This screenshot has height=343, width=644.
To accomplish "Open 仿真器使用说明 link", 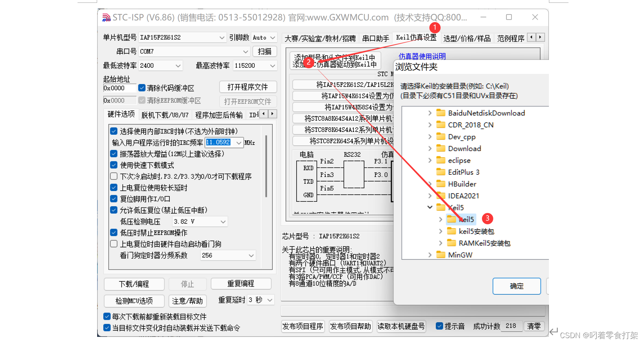I will click(x=422, y=56).
